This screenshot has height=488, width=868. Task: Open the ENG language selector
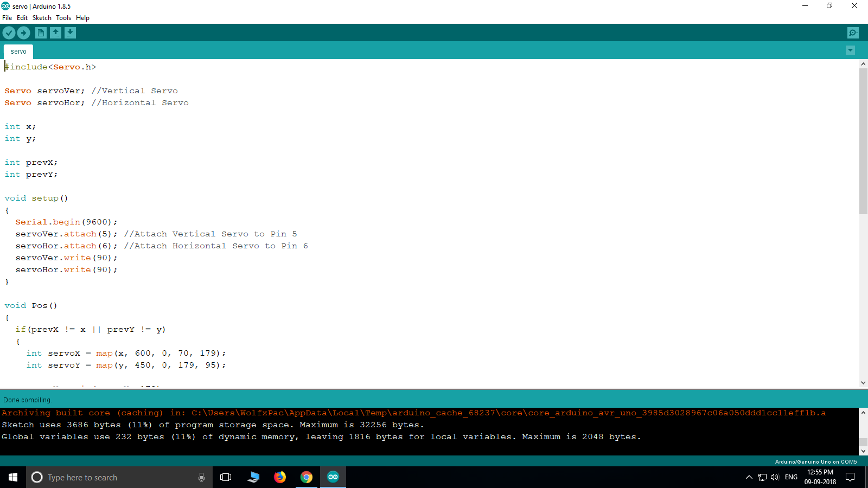click(791, 477)
